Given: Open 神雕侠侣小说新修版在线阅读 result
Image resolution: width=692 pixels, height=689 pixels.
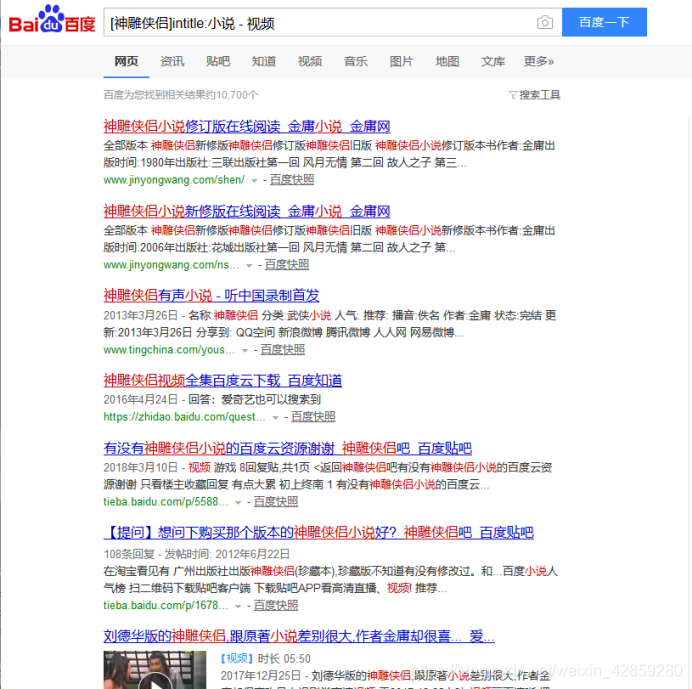Looking at the screenshot, I should pos(247,211).
